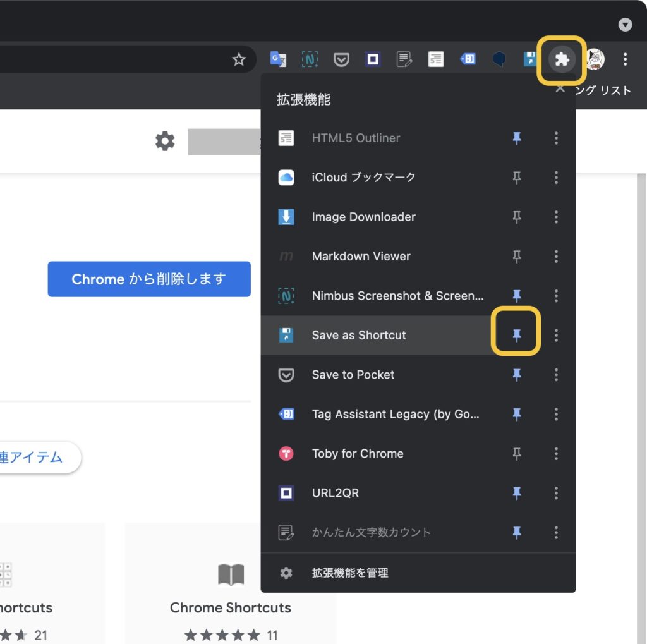This screenshot has height=644, width=647.
Task: Unpin HTML5 Outliner from the toolbar
Action: 517,138
